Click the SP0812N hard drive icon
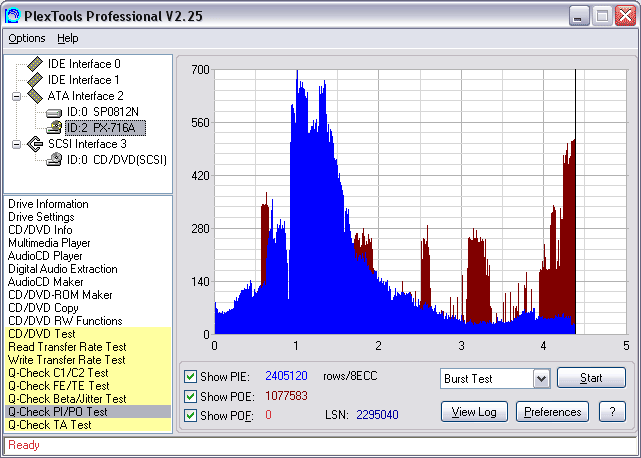The height and width of the screenshot is (458, 641). click(x=54, y=112)
